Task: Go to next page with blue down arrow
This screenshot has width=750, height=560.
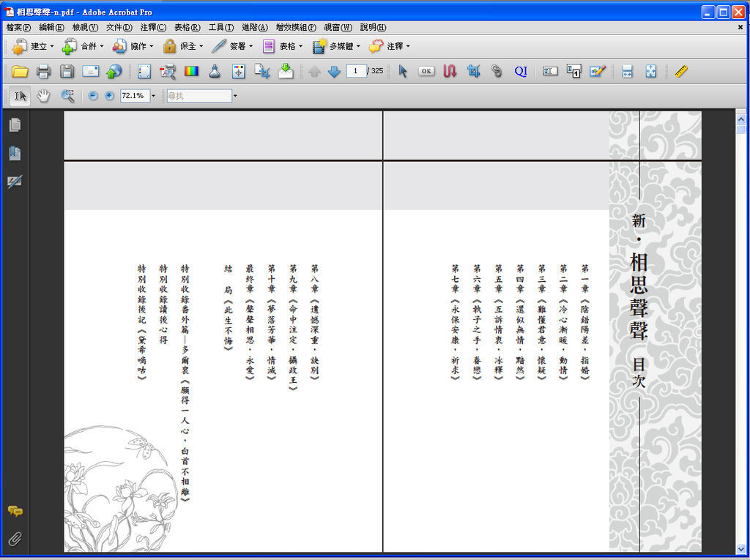Action: click(x=334, y=72)
